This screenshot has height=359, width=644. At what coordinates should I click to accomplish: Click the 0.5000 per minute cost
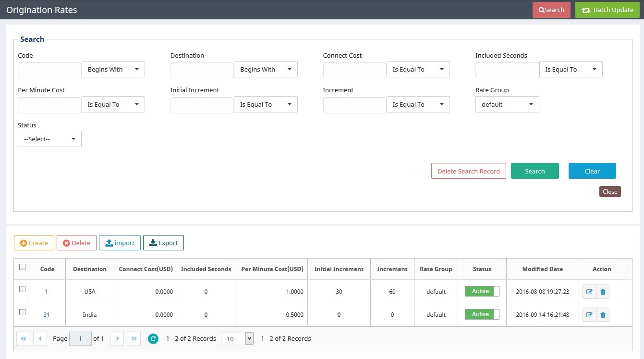[x=294, y=315]
